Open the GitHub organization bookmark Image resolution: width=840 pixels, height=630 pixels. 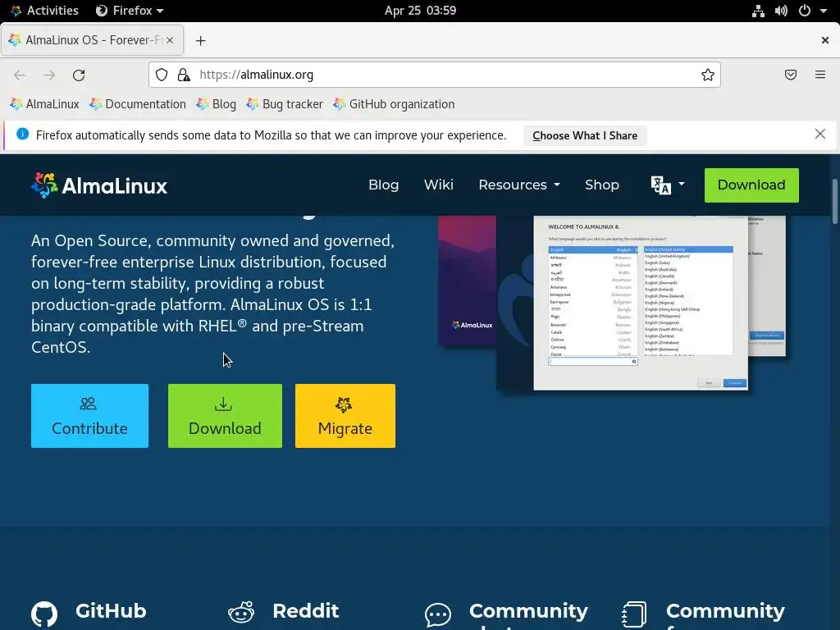point(395,104)
